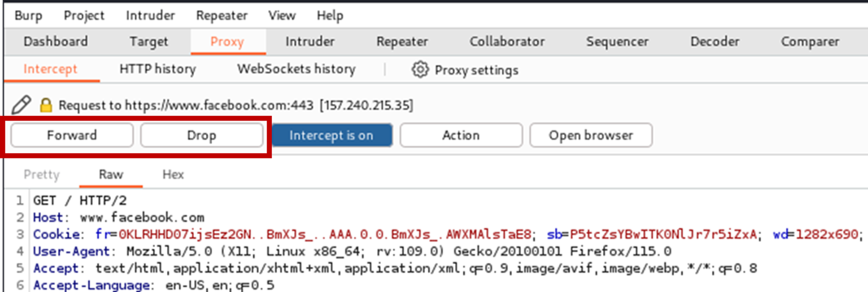Drop the intercepted request

pos(201,136)
